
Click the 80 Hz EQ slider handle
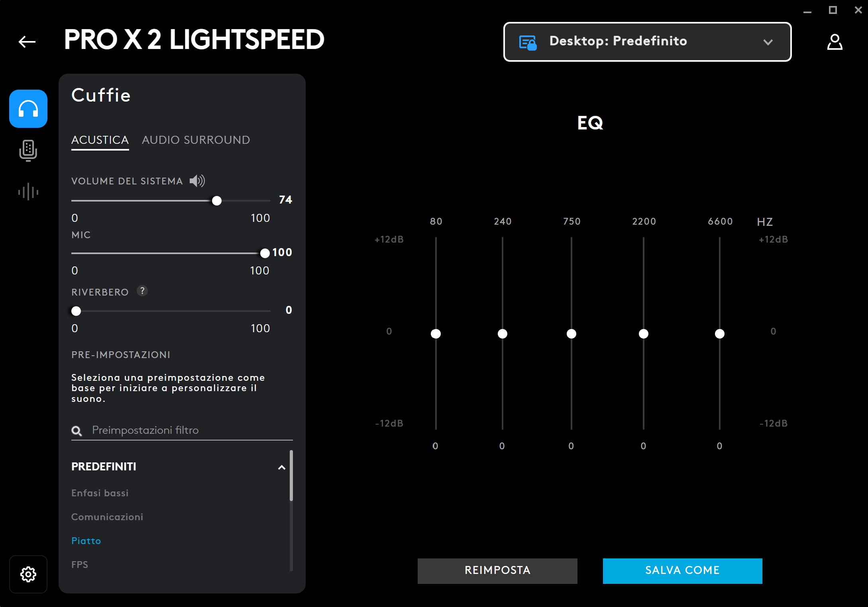[436, 334]
